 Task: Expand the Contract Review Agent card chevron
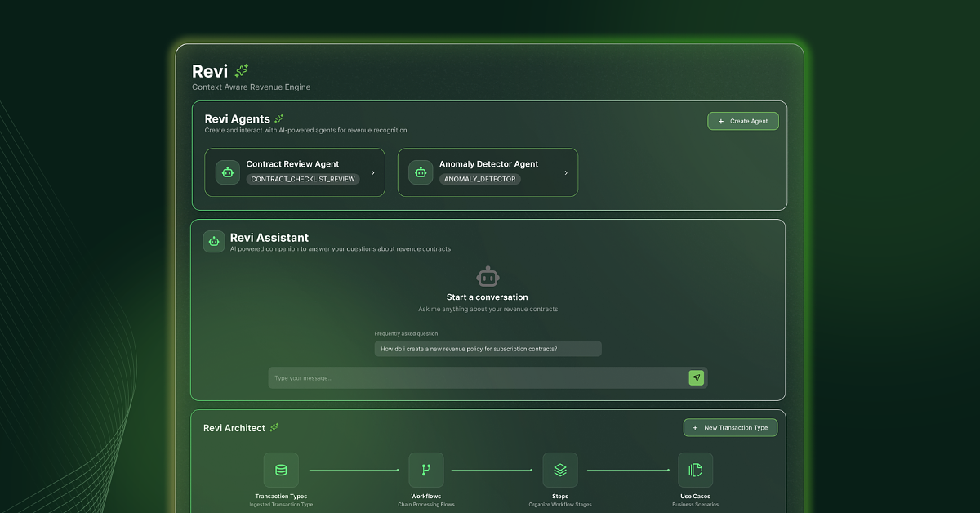(375, 172)
